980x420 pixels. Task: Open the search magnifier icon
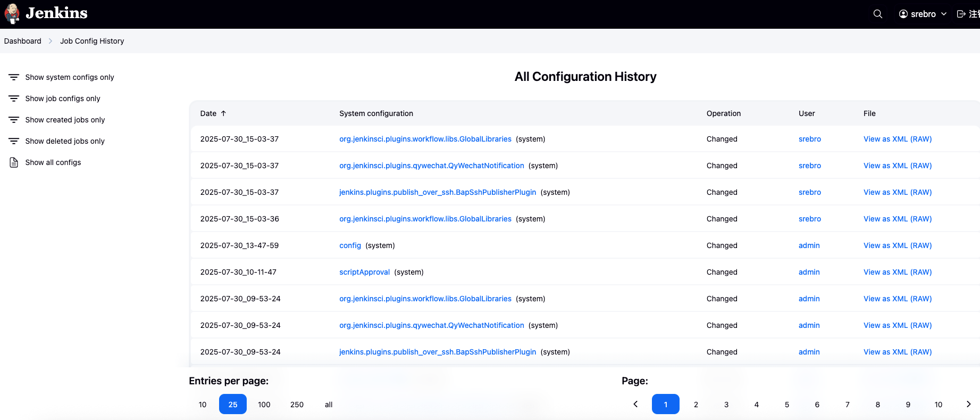pos(878,14)
